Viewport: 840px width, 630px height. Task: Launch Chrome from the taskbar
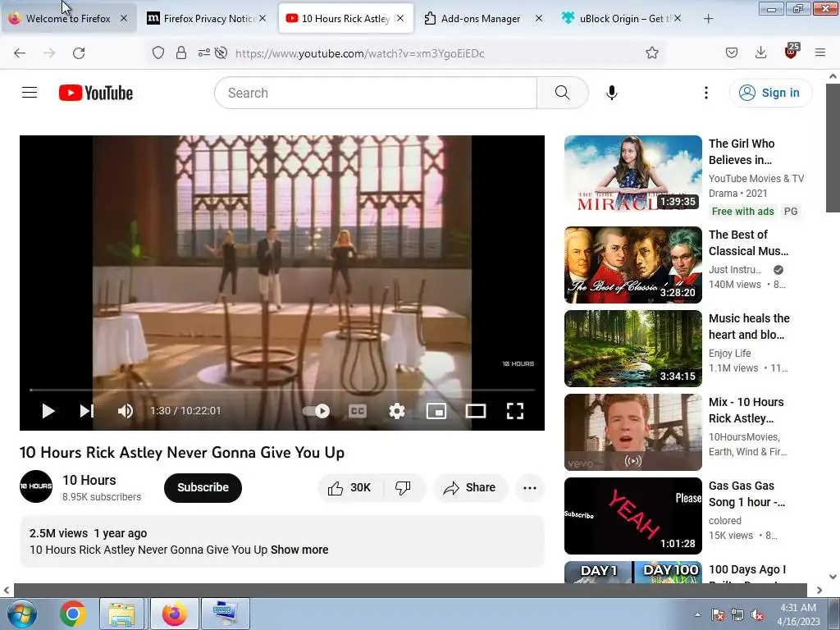pyautogui.click(x=73, y=614)
